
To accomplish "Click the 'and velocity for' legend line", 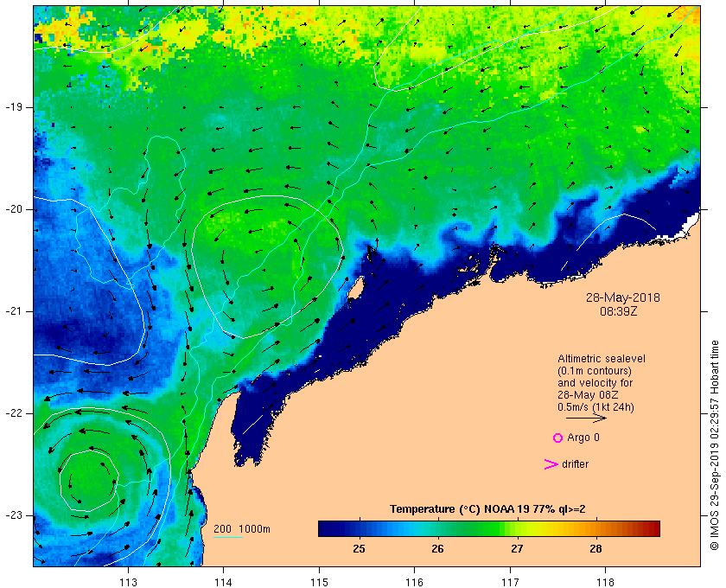I will coord(595,383).
